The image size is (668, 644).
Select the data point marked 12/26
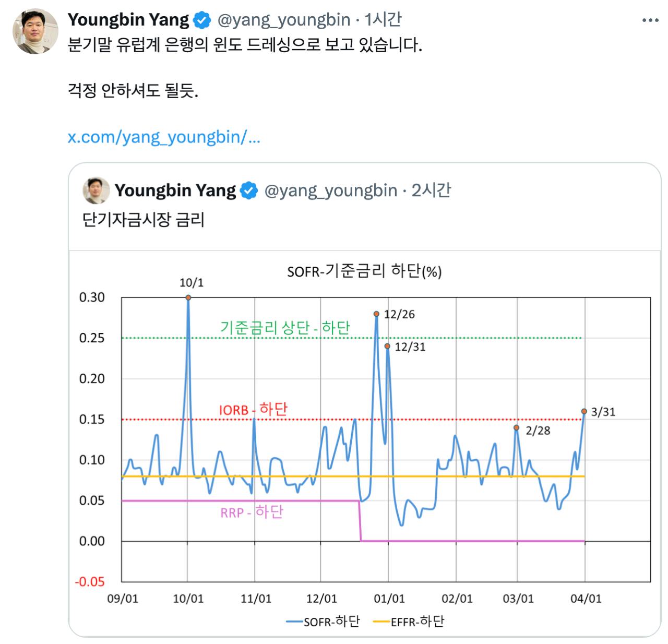[x=376, y=314]
